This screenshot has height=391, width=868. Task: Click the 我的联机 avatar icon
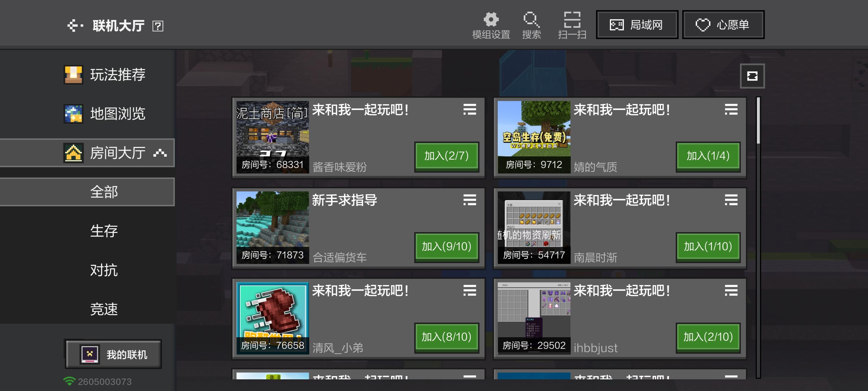click(89, 354)
